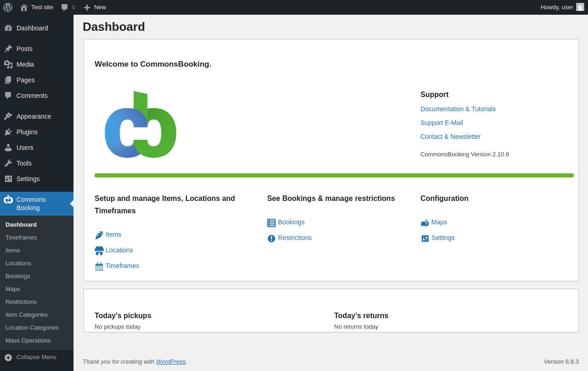Viewport: 588px width, 371px height.
Task: Click the Support E-Mail link
Action: (x=441, y=123)
